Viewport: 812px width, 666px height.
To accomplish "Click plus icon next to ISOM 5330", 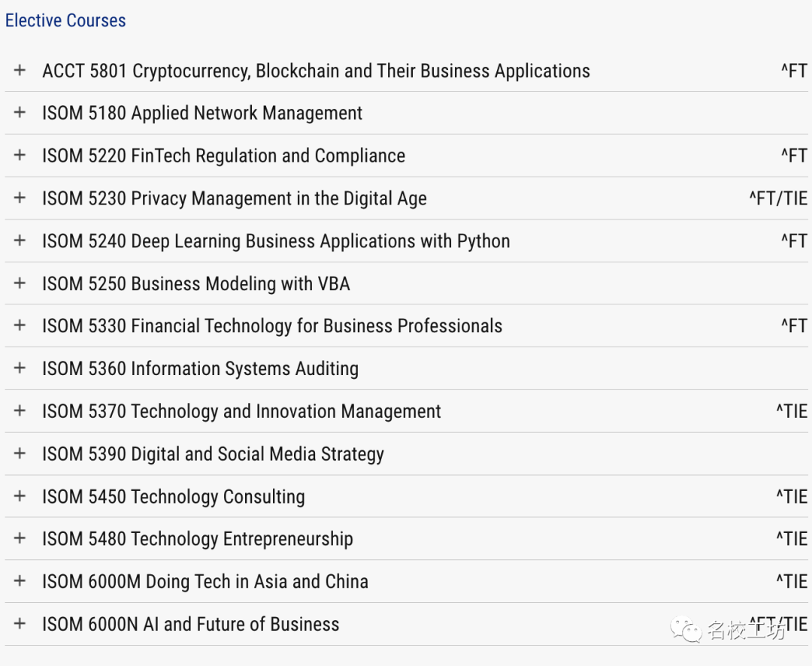I will coord(20,325).
